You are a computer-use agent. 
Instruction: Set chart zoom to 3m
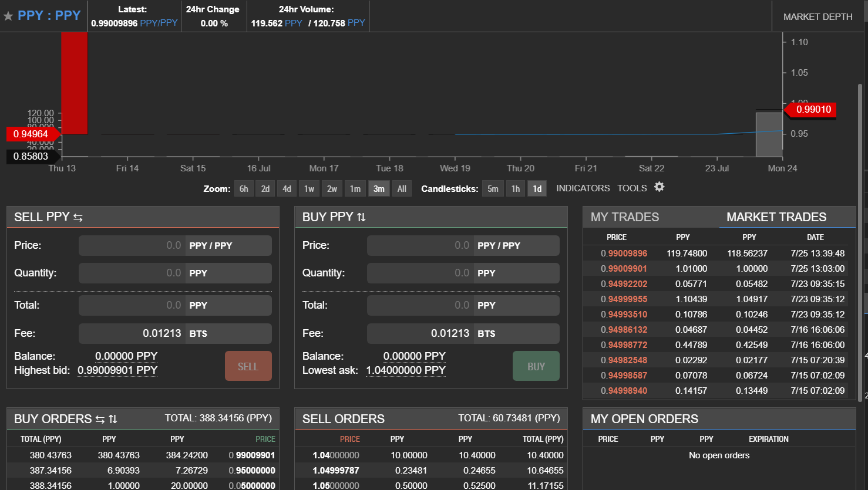[x=379, y=188]
